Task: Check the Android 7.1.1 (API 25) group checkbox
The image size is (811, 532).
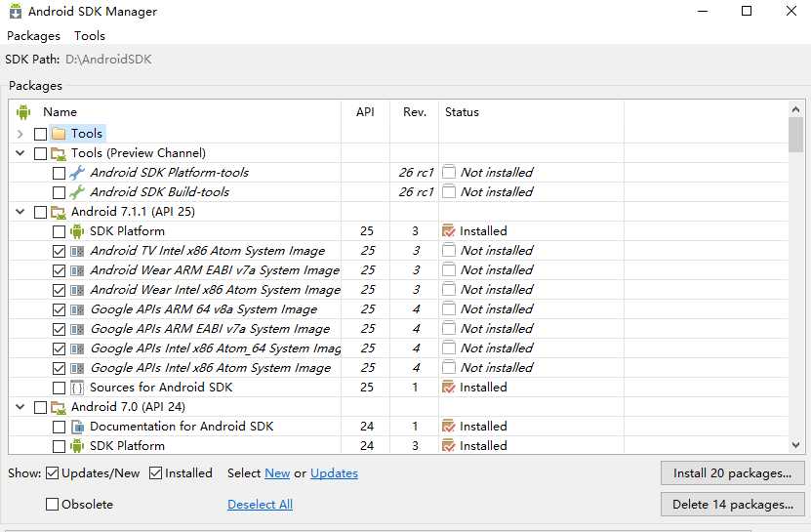Action: tap(40, 212)
